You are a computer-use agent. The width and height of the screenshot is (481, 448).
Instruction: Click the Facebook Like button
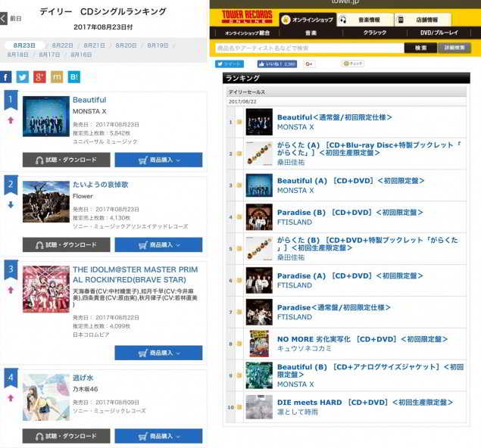click(277, 64)
